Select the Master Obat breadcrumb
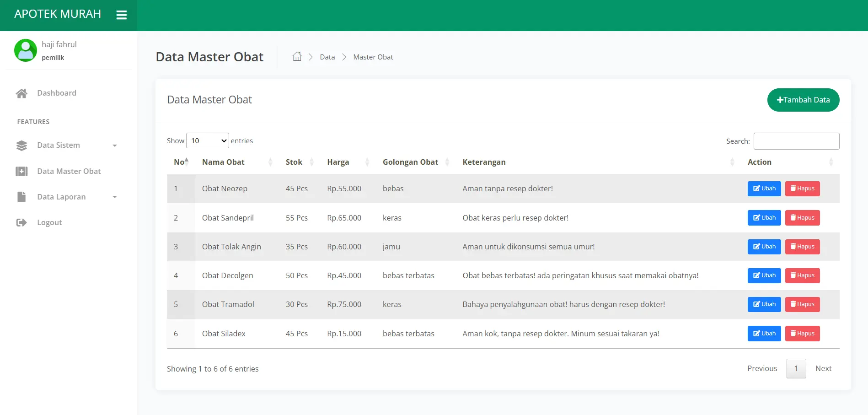Image resolution: width=868 pixels, height=415 pixels. [x=373, y=57]
